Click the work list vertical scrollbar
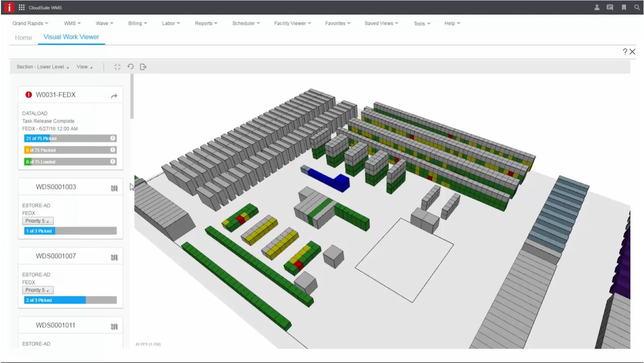 132,97
